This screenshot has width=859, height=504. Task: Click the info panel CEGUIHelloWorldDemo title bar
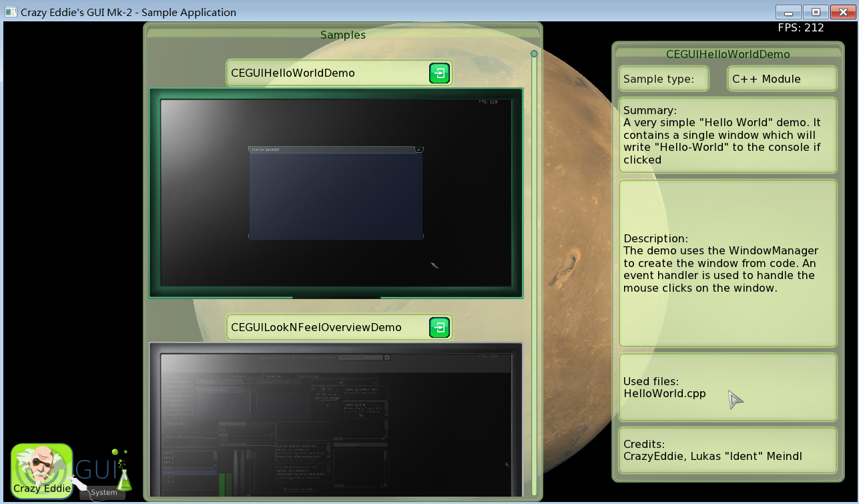728,54
